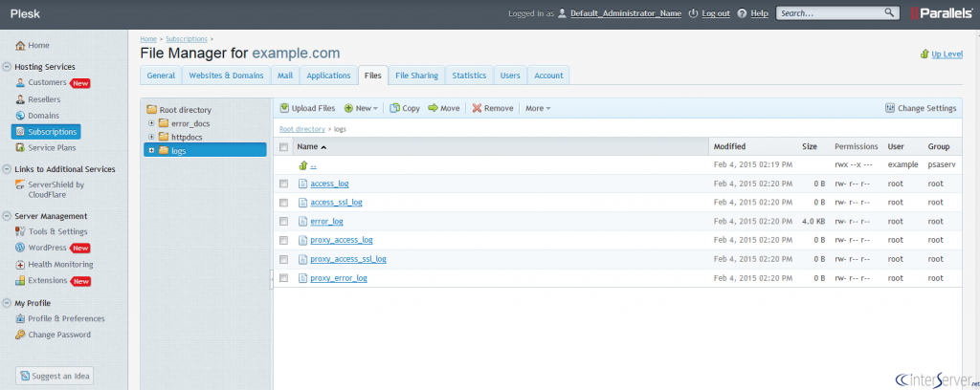Switch to the Mail tab
Image resolution: width=980 pixels, height=390 pixels.
click(285, 75)
